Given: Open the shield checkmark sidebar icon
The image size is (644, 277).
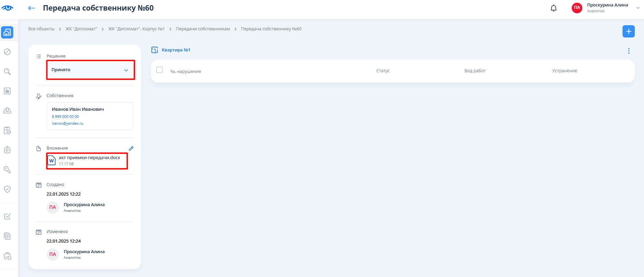Looking at the screenshot, I should [x=7, y=189].
